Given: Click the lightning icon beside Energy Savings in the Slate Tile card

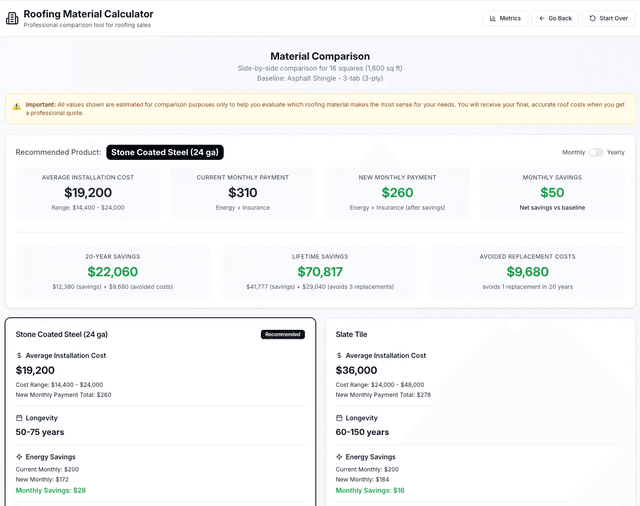Looking at the screenshot, I should (339, 457).
